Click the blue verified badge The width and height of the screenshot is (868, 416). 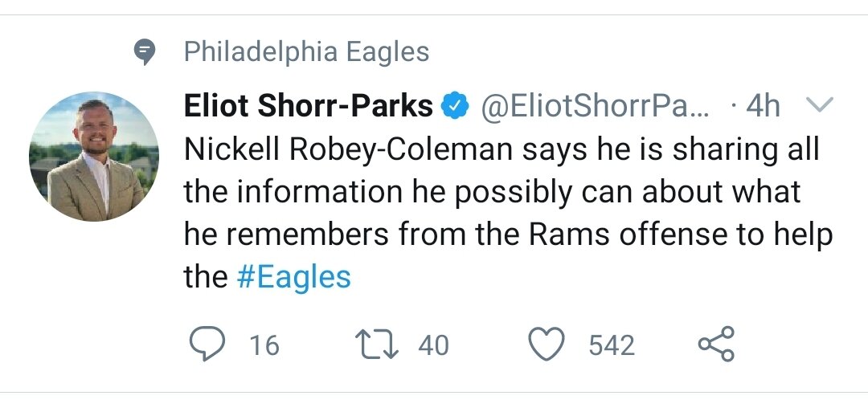(457, 105)
